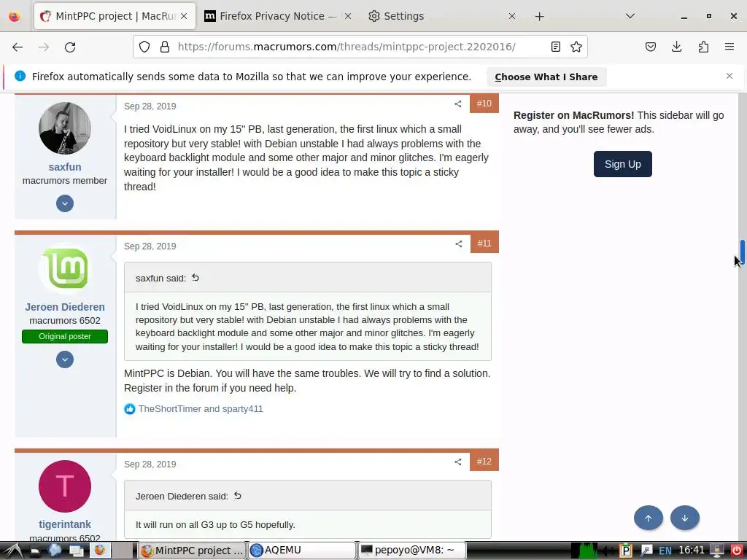Click the EN keyboard layout indicator

pos(665,551)
